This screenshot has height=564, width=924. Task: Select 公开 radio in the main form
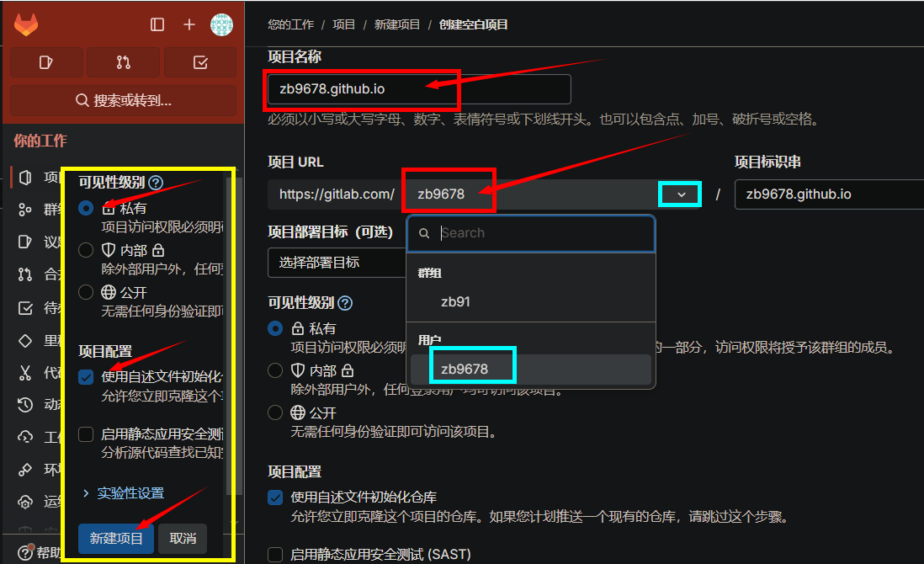point(274,412)
